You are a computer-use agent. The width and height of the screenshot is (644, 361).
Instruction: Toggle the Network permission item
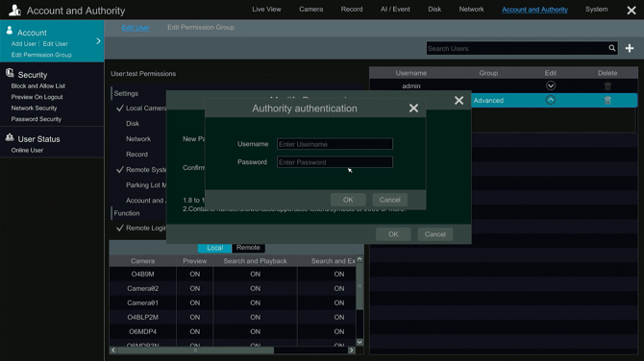tap(138, 139)
